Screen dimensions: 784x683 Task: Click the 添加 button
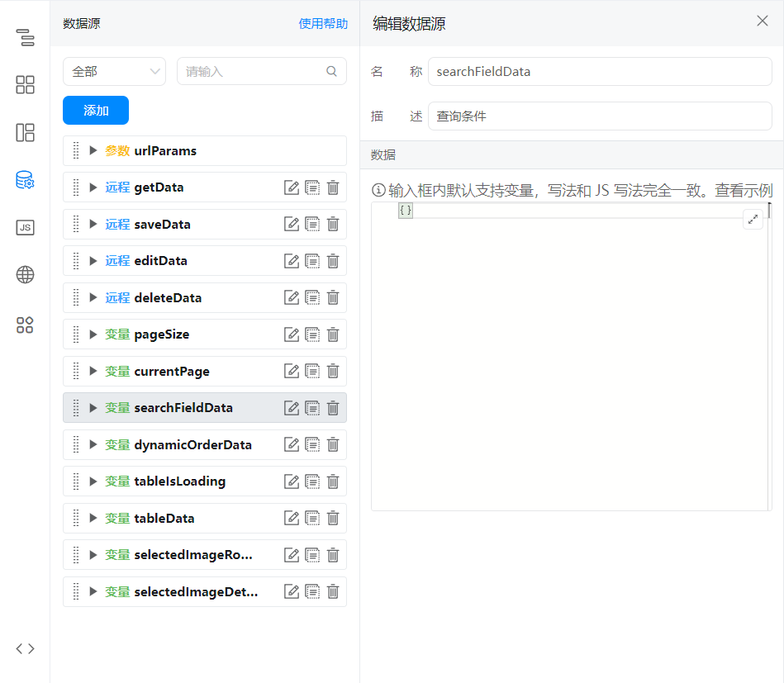[96, 111]
